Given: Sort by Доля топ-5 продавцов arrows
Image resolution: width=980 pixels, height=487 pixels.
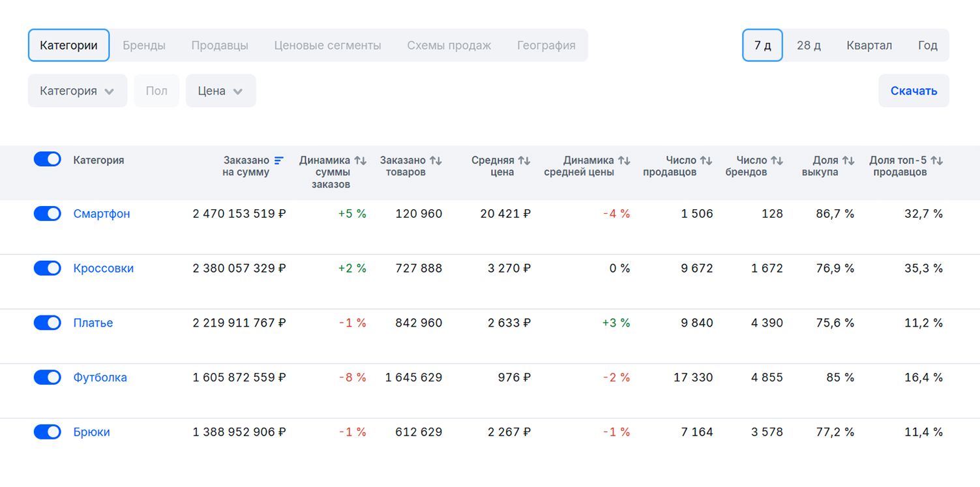Looking at the screenshot, I should [x=937, y=160].
